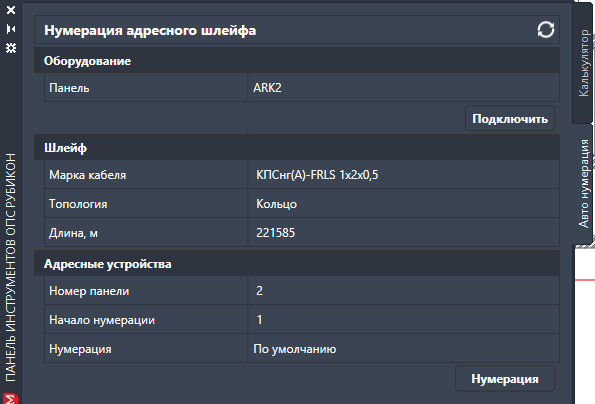Open the Панель ARK2 dropdown

point(403,88)
